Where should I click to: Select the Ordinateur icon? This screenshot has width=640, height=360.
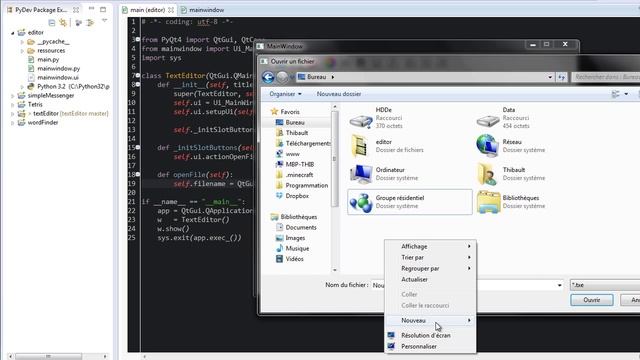(361, 174)
